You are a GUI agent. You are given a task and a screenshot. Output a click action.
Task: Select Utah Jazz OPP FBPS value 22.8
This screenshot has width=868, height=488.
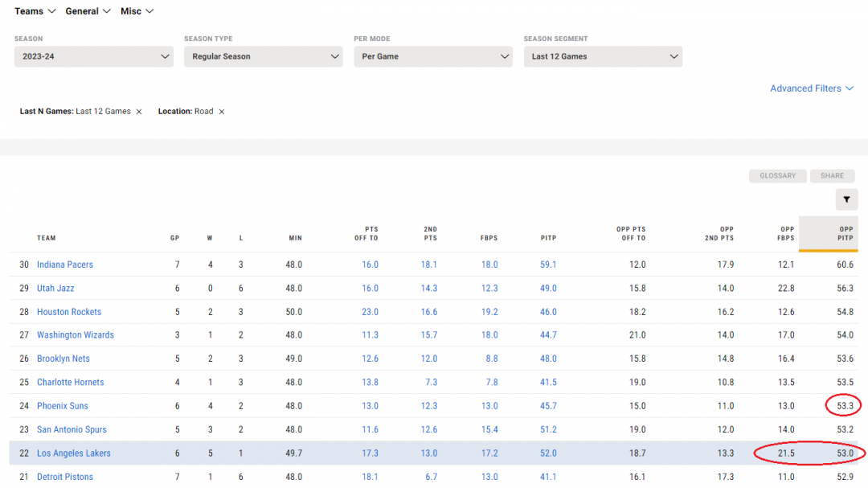[x=786, y=288]
